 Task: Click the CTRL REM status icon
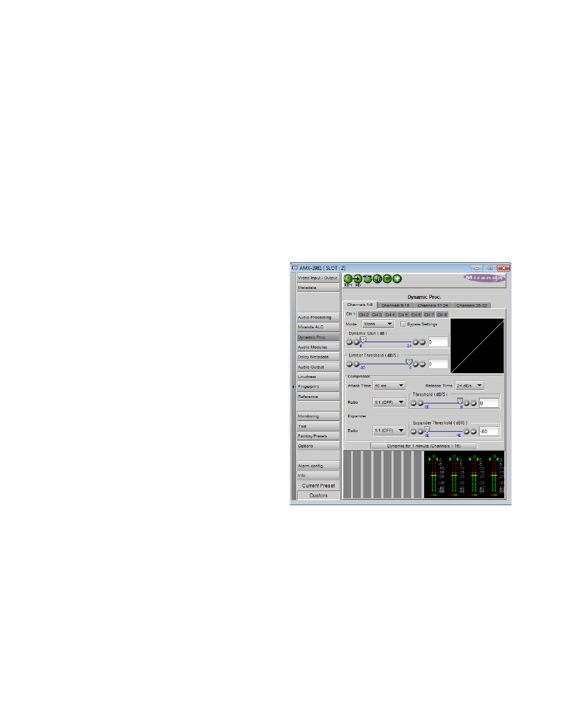click(x=348, y=279)
